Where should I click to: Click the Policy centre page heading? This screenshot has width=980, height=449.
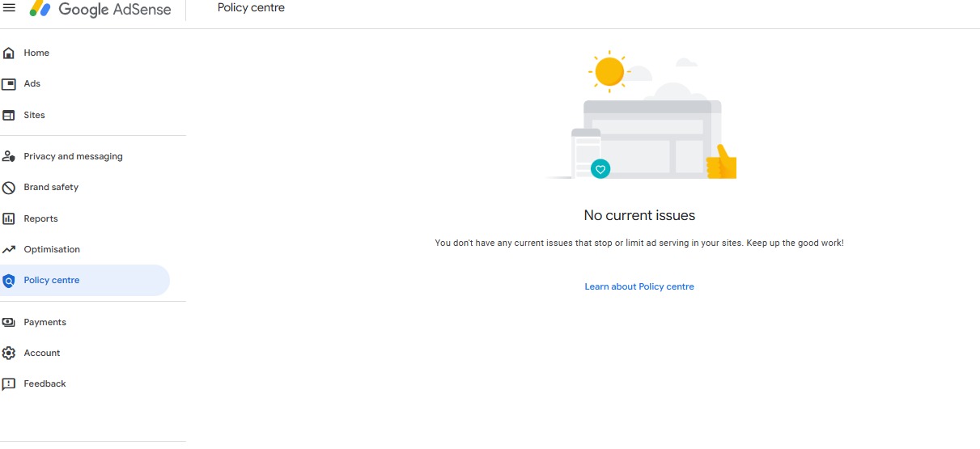pyautogui.click(x=251, y=8)
